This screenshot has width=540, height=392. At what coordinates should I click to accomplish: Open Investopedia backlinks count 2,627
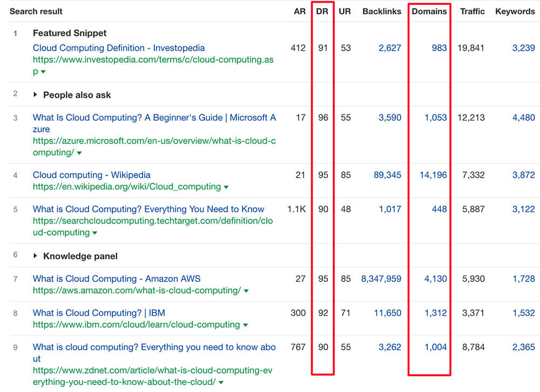[390, 48]
